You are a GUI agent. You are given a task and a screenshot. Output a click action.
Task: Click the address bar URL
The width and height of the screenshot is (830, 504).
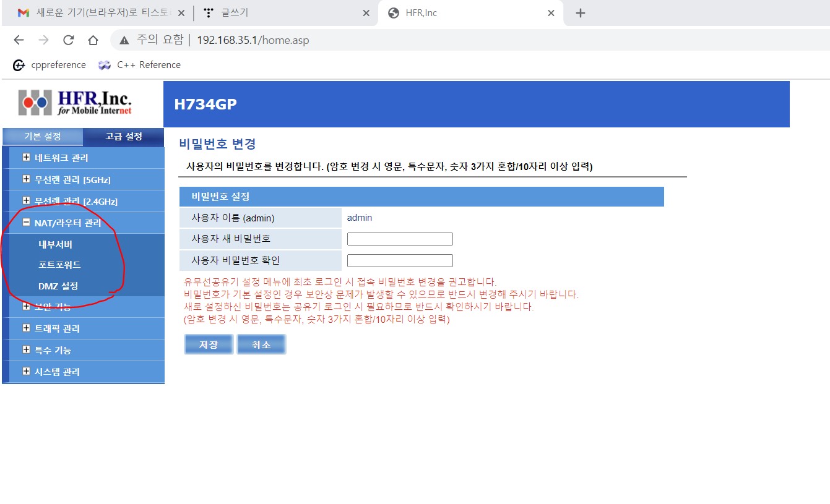click(253, 40)
